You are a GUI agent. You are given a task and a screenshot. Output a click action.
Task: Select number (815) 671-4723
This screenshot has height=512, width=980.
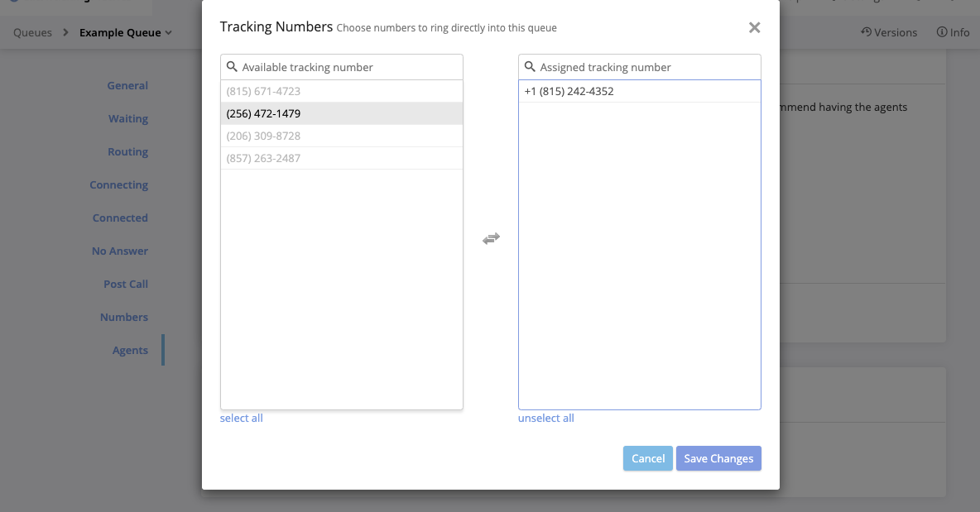point(263,91)
